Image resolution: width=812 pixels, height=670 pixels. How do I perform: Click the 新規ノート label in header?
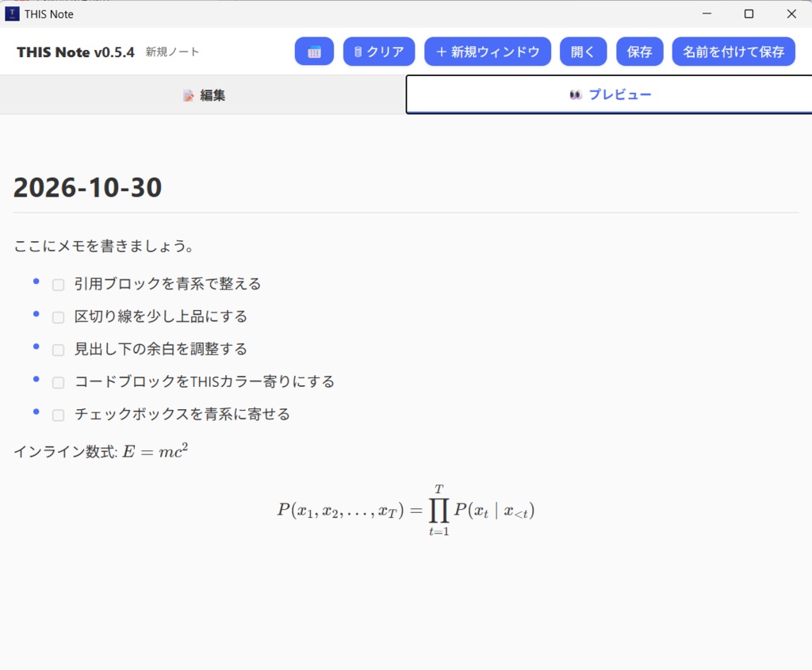click(x=172, y=52)
